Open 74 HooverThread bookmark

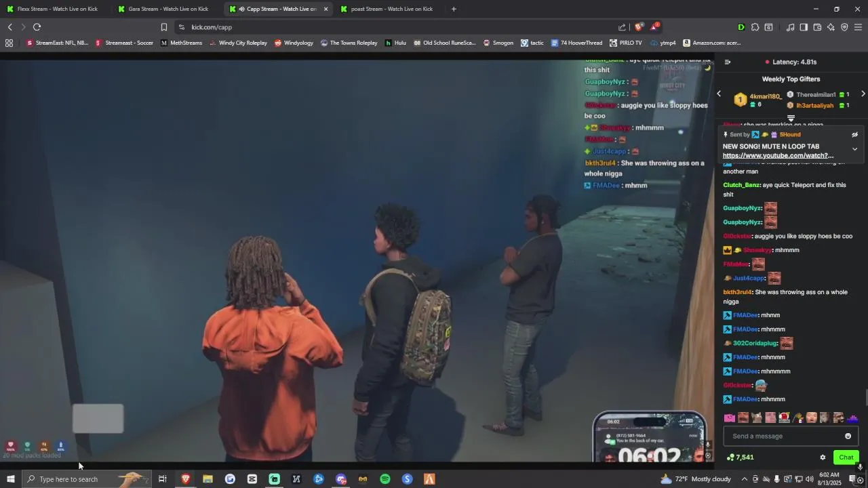tap(576, 43)
